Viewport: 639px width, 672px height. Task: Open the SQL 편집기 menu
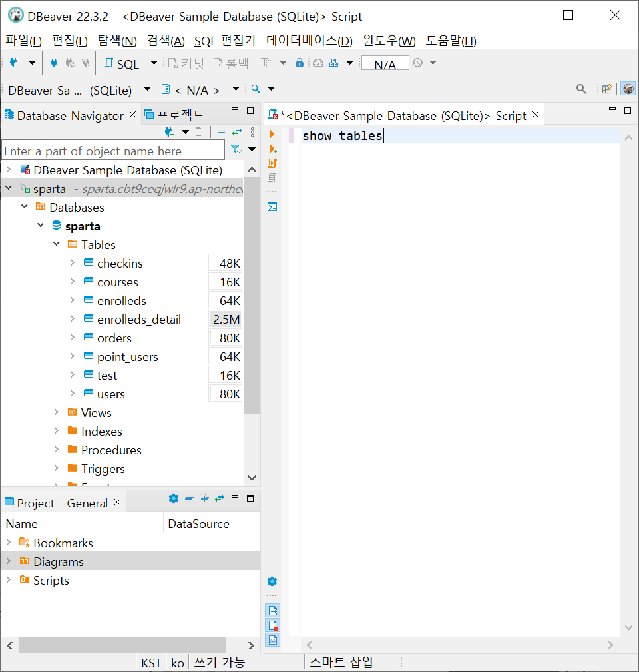point(225,41)
